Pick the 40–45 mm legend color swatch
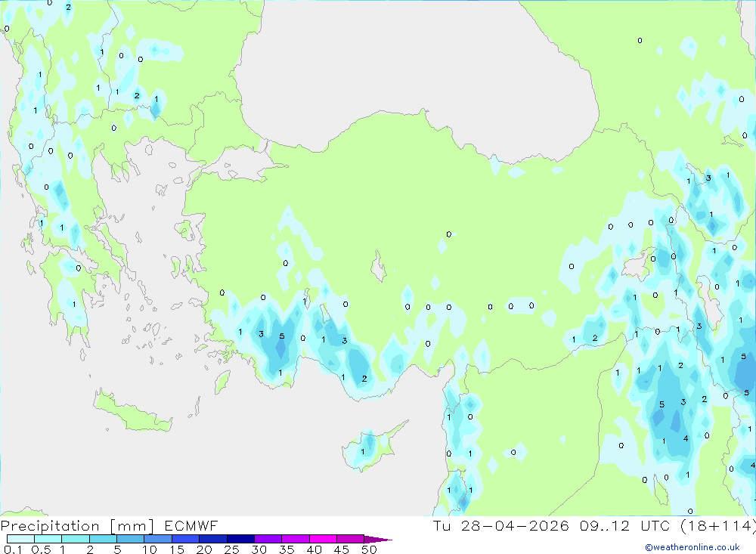 323,539
